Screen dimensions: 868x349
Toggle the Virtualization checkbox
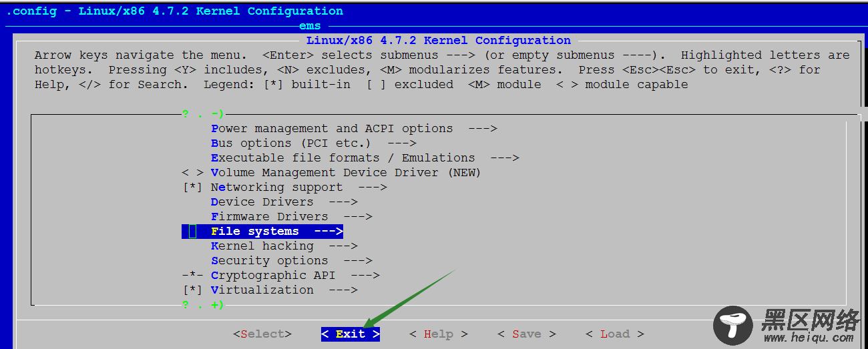click(x=192, y=290)
